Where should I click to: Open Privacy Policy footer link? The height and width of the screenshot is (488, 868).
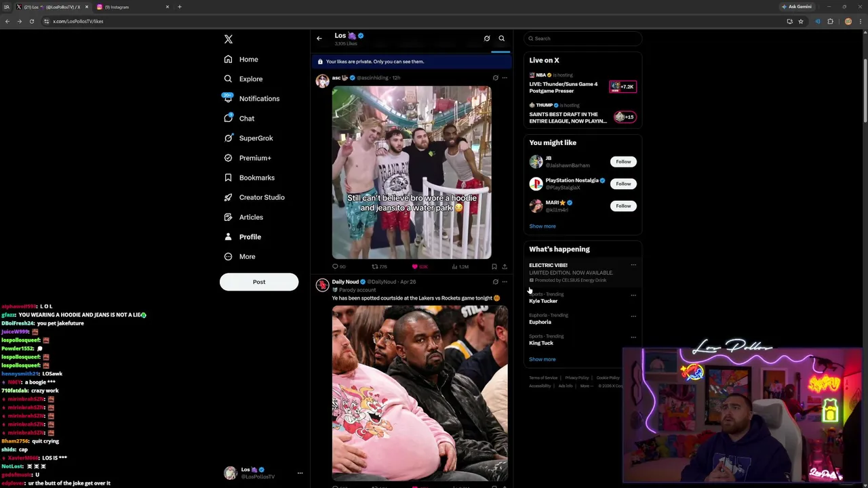pos(577,378)
